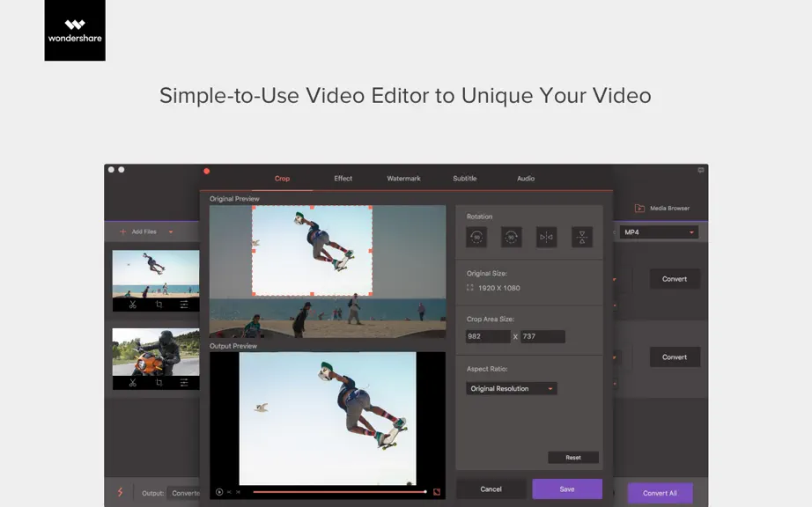Open the Watermark tab
Screen dimensions: 812x507
point(403,179)
